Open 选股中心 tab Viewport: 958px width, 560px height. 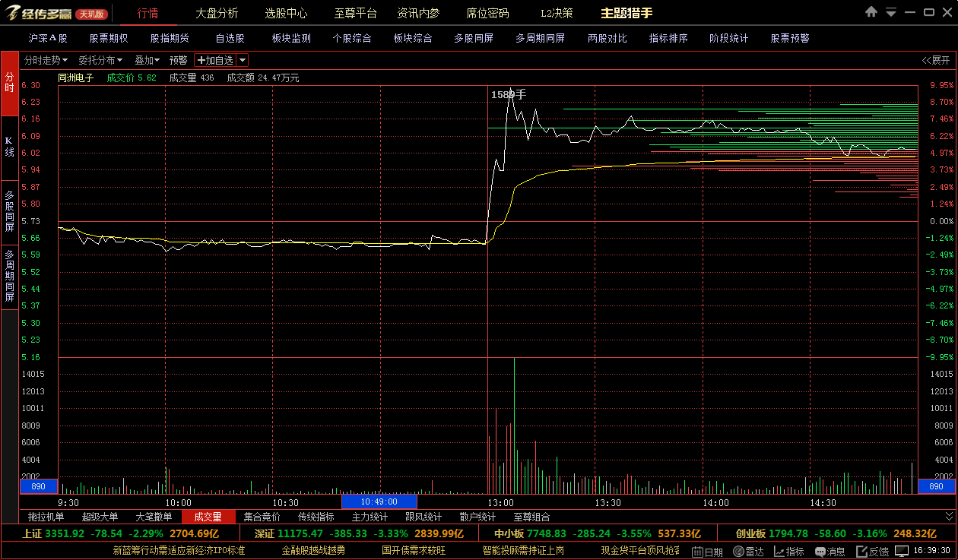[x=286, y=13]
